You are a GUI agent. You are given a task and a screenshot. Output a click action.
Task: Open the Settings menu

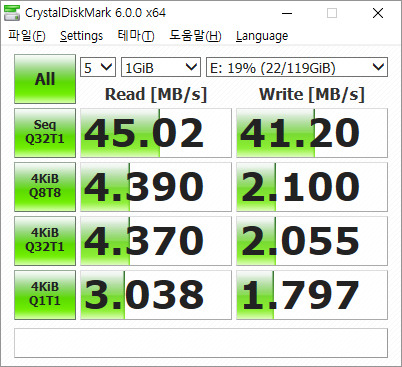tap(81, 36)
